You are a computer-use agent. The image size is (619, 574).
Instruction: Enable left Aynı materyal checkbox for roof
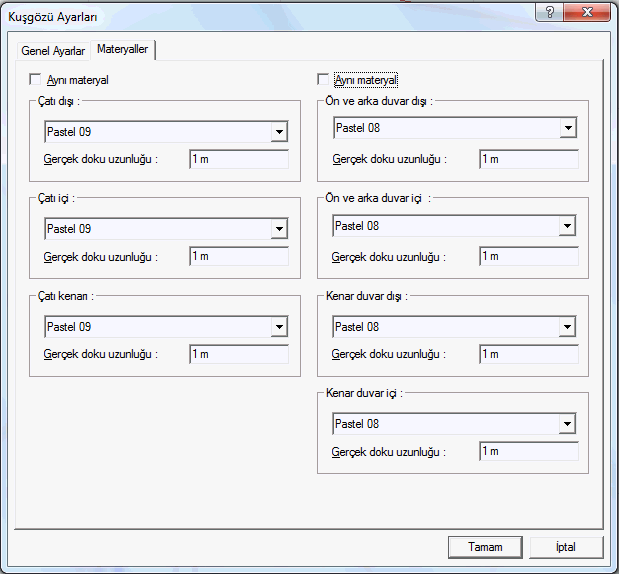pyautogui.click(x=36, y=80)
